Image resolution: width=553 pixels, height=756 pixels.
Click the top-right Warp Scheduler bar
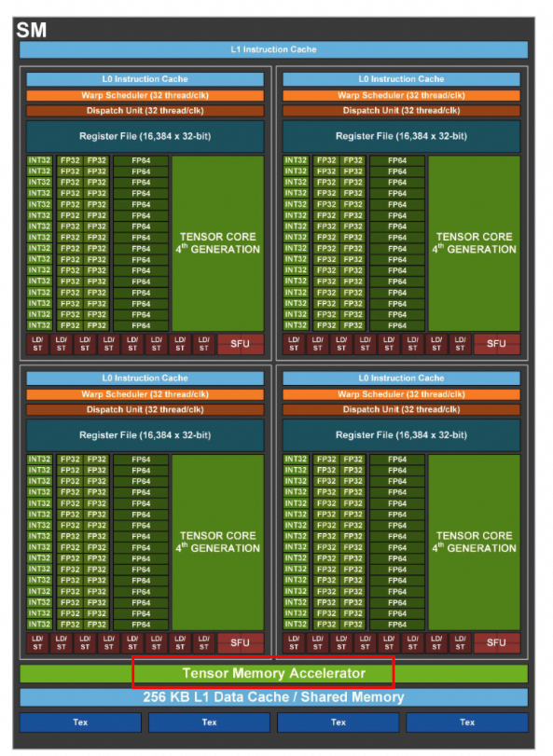(402, 95)
